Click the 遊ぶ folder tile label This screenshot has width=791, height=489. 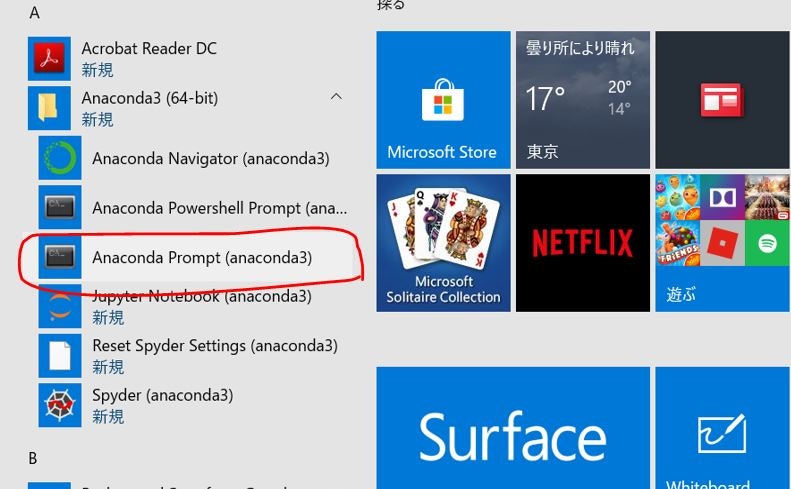(681, 294)
